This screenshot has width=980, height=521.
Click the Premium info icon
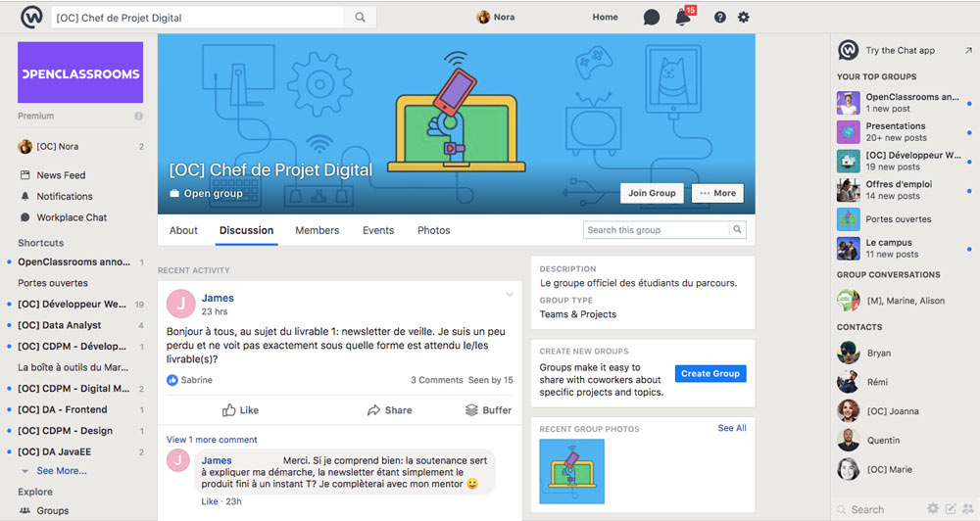pyautogui.click(x=139, y=117)
